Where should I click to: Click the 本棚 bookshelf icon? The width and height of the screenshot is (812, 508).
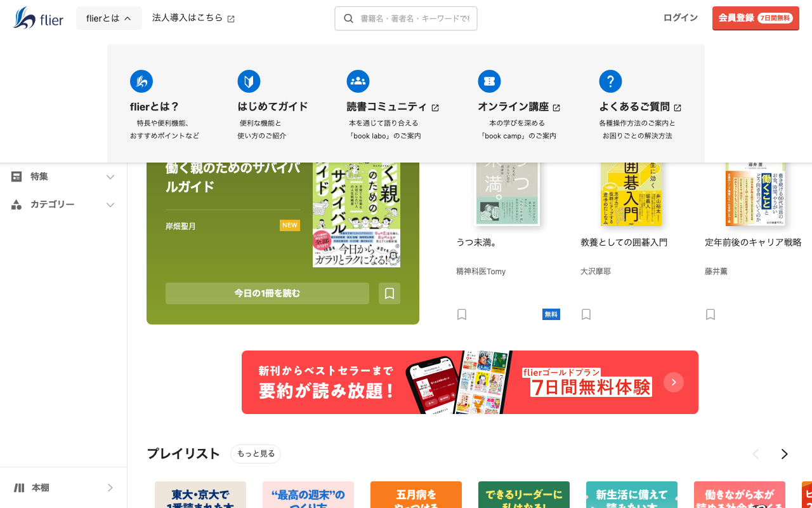pos(19,488)
